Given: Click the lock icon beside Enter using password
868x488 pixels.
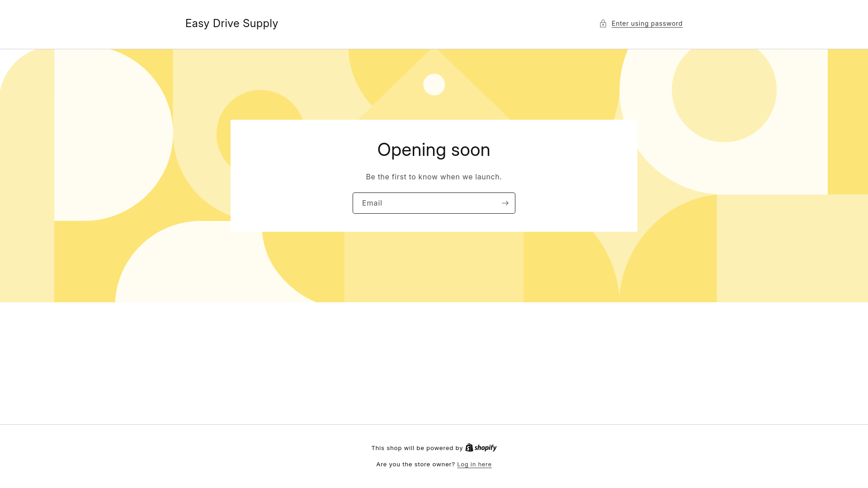Looking at the screenshot, I should (x=603, y=23).
